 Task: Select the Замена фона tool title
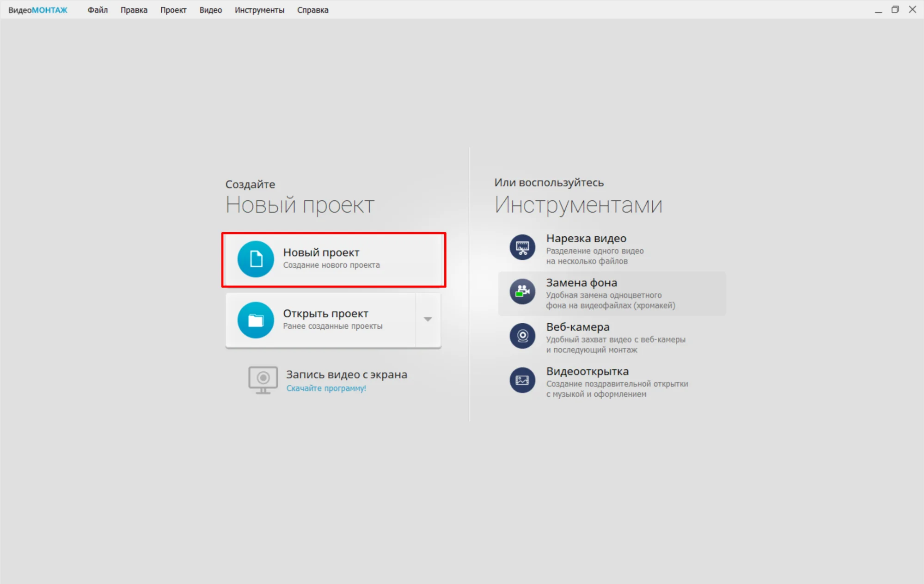coord(582,283)
